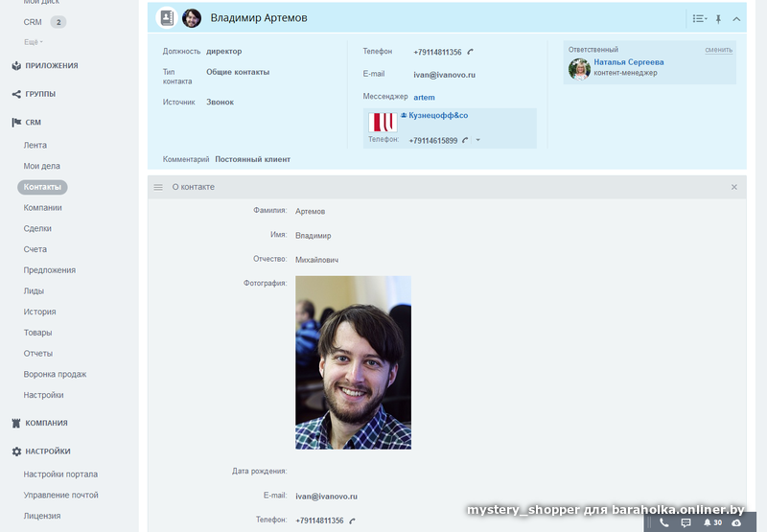The image size is (767, 532).
Task: Open the avatar of Владимир Артемов in header
Action: pyautogui.click(x=191, y=18)
